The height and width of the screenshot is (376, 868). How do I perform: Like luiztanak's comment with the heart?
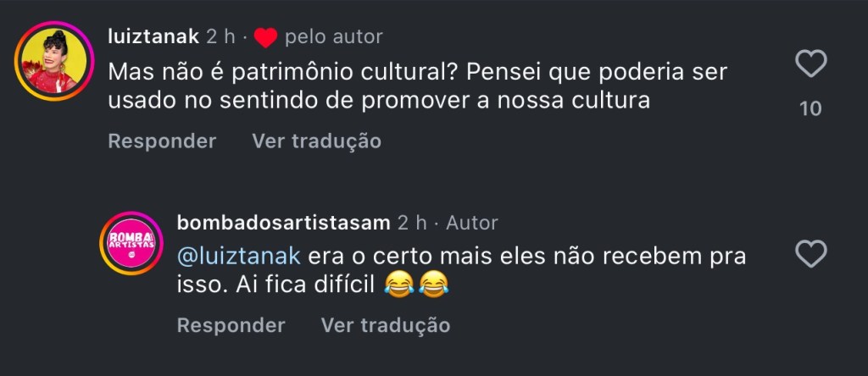point(811,64)
